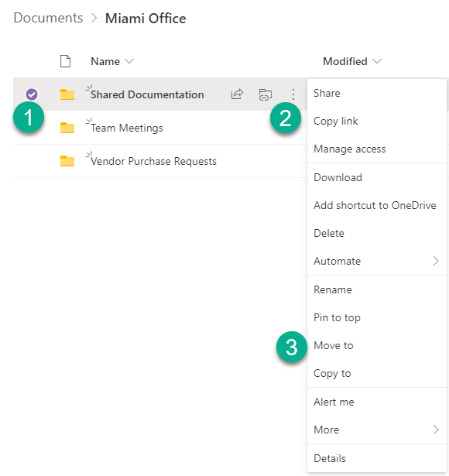Click the file type column header icon
449x476 pixels.
click(65, 61)
